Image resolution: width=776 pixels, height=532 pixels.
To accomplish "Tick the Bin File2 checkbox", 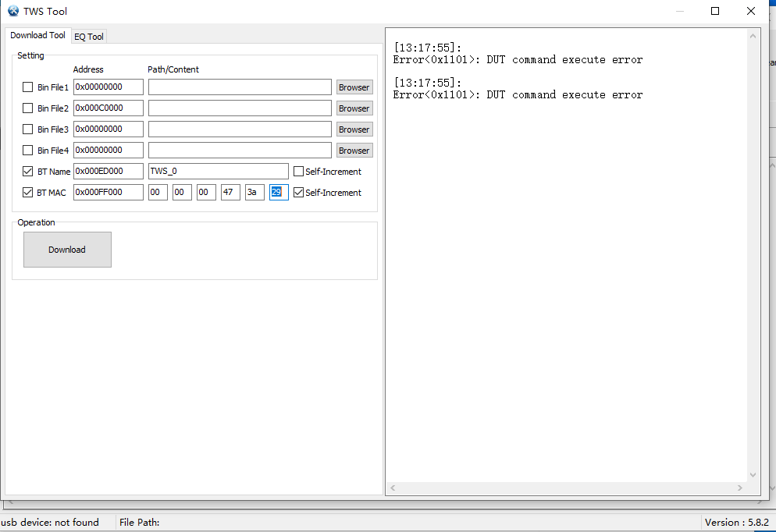I will tap(28, 108).
